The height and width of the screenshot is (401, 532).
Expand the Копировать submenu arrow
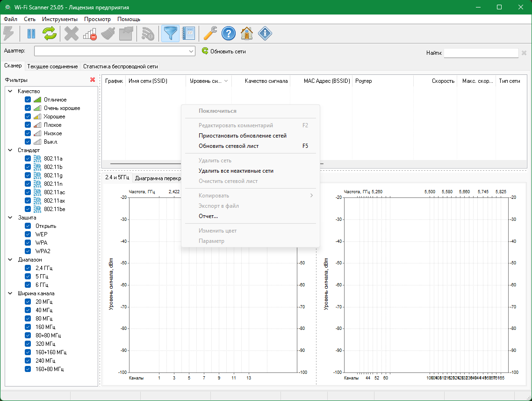[311, 196]
